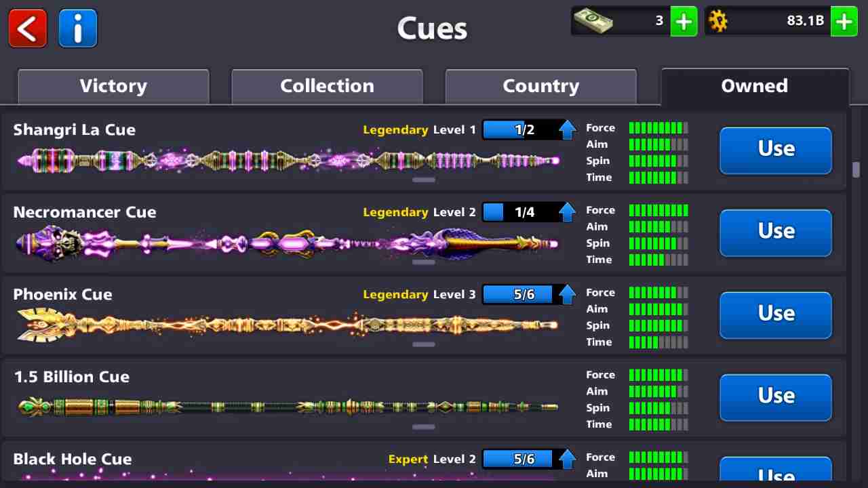The width and height of the screenshot is (868, 488).
Task: Use the Shangri La Cue
Action: [x=776, y=150]
